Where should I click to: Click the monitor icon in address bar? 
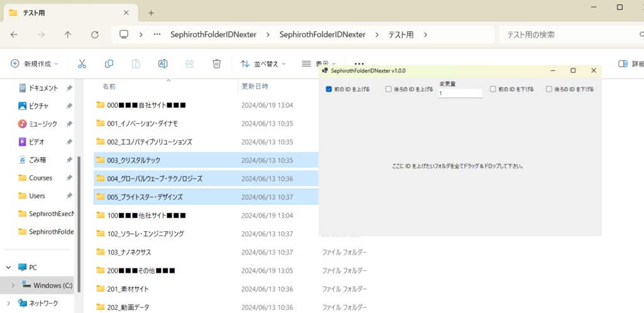(124, 35)
